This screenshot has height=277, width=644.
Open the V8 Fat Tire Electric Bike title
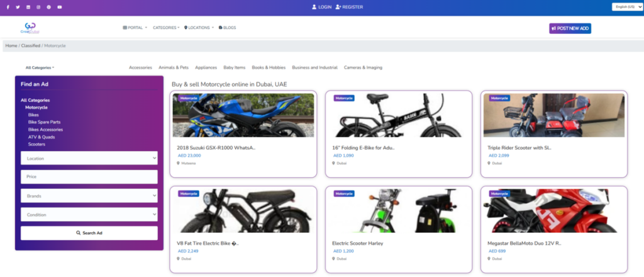[208, 243]
